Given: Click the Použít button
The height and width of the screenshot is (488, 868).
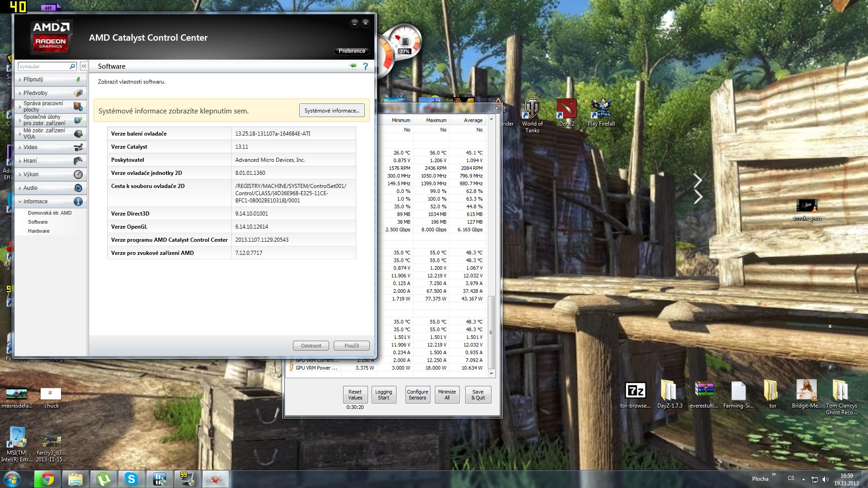Looking at the screenshot, I should pyautogui.click(x=352, y=346).
